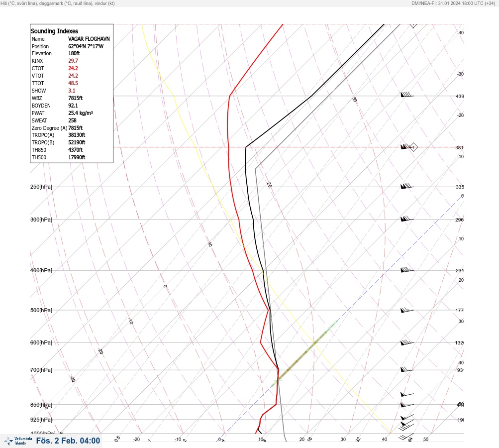This screenshot has height=448, width=499.
Task: Click the 'Sounding Indexes' title
Action: tap(54, 31)
